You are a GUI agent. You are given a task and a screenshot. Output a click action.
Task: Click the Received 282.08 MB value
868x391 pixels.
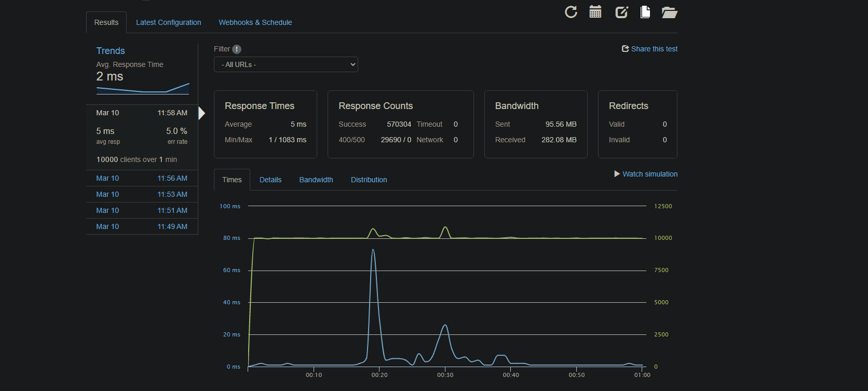tap(559, 140)
